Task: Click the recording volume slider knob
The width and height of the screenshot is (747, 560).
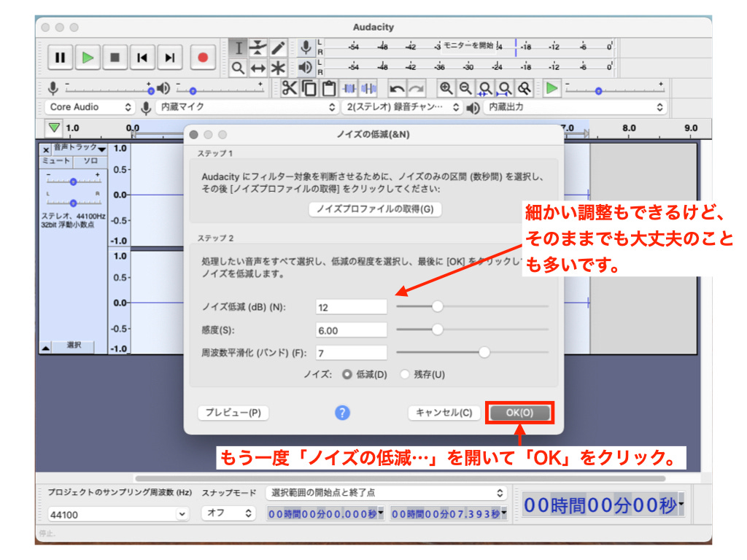Action: click(x=151, y=91)
